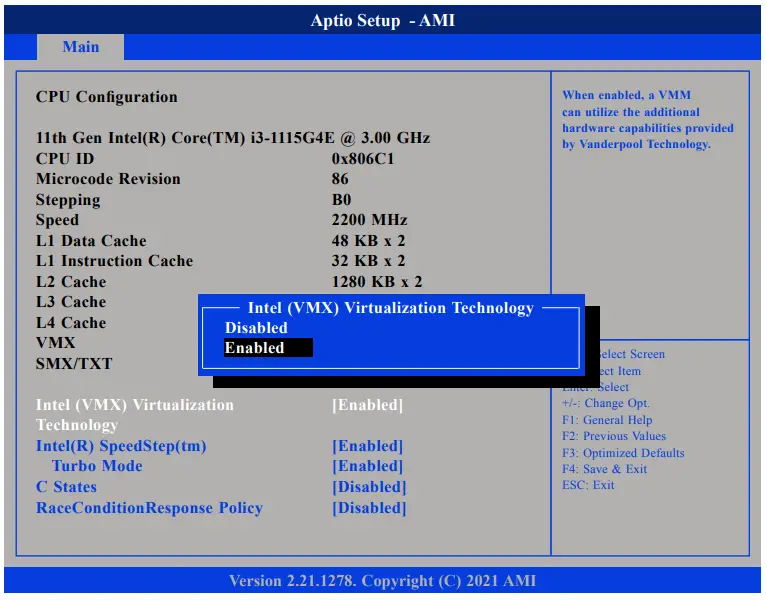Click the SMX/TXT label
Screen dimensions: 767x600
tap(74, 364)
